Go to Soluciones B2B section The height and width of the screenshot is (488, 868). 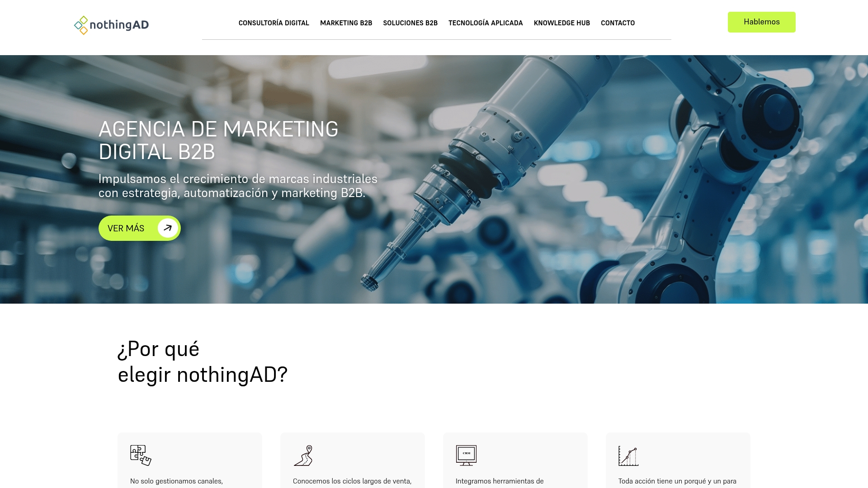410,23
